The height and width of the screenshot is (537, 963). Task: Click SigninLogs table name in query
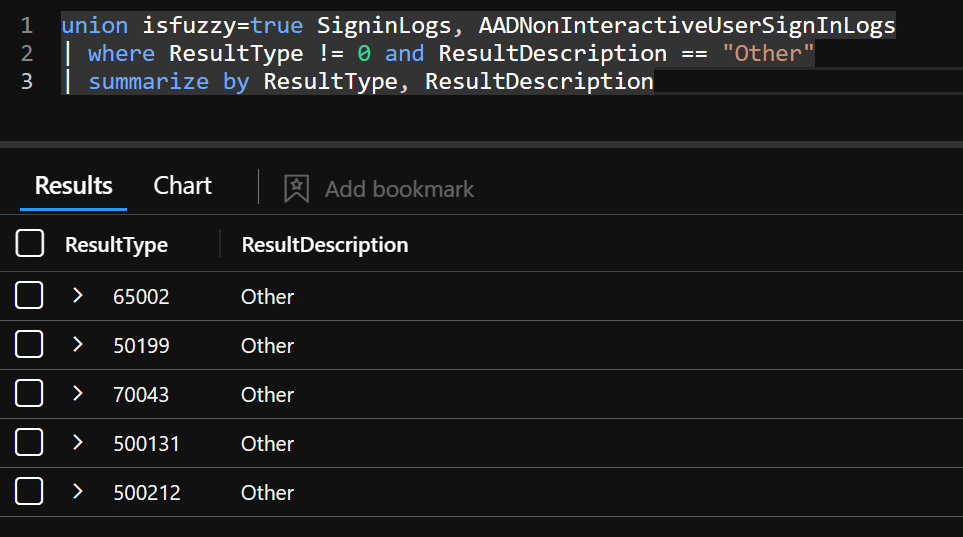[x=384, y=26]
